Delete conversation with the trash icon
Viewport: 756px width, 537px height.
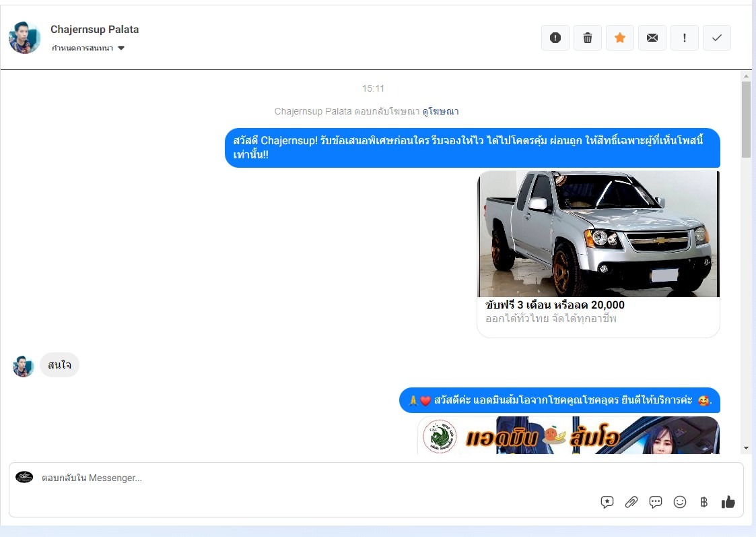(588, 38)
